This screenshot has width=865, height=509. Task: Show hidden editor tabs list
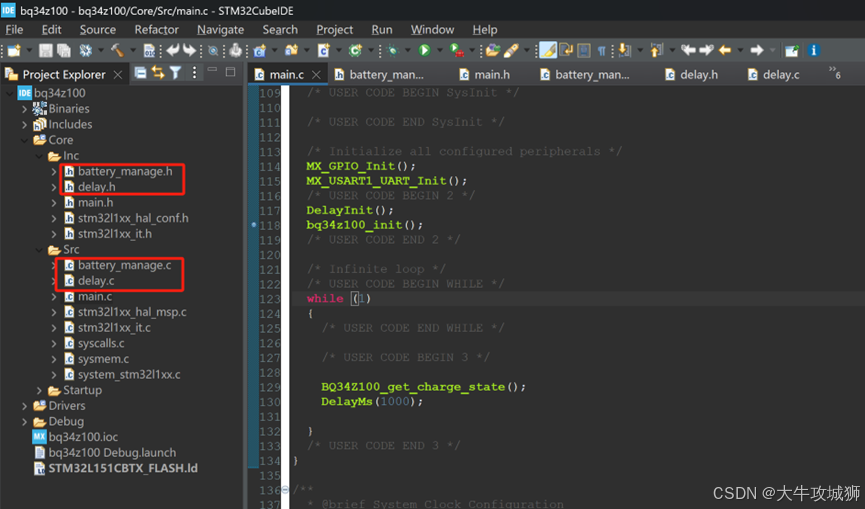click(x=834, y=72)
